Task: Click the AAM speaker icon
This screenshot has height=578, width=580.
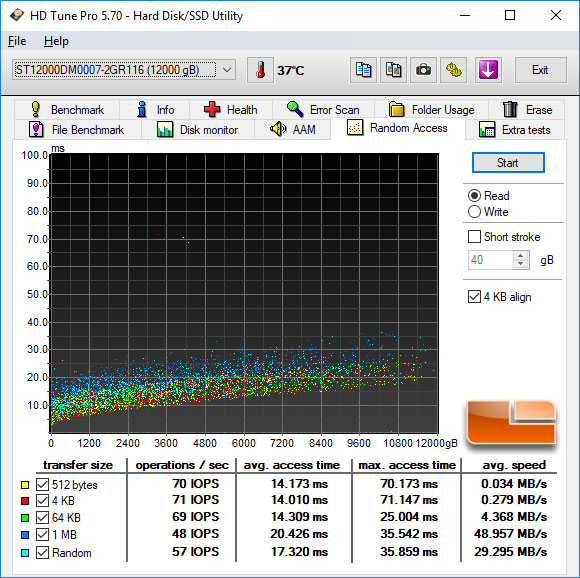Action: pyautogui.click(x=278, y=129)
